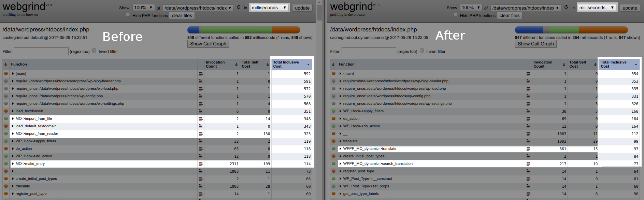Click the 661 invocation count of WPPP_MO_dynamic->translate

(563, 149)
